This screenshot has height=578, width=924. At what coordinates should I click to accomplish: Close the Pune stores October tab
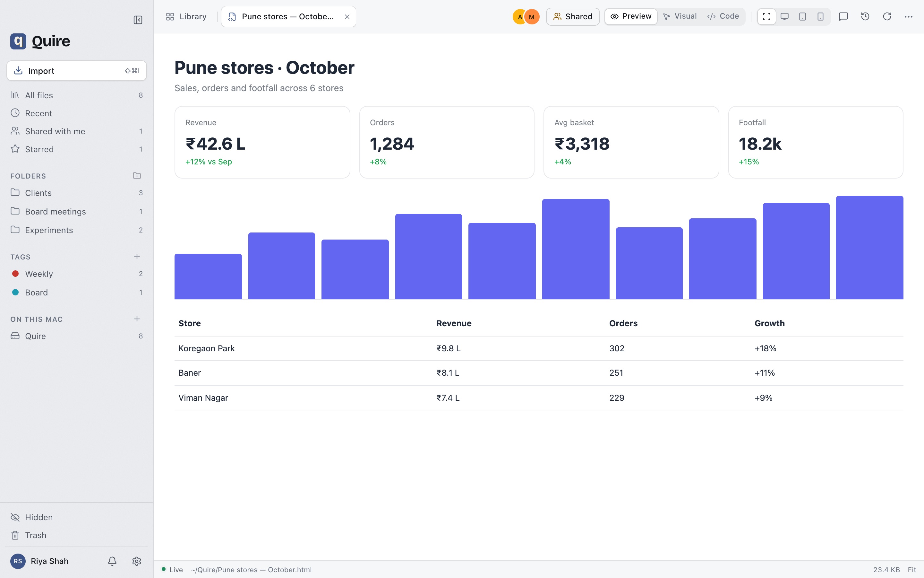tap(347, 16)
